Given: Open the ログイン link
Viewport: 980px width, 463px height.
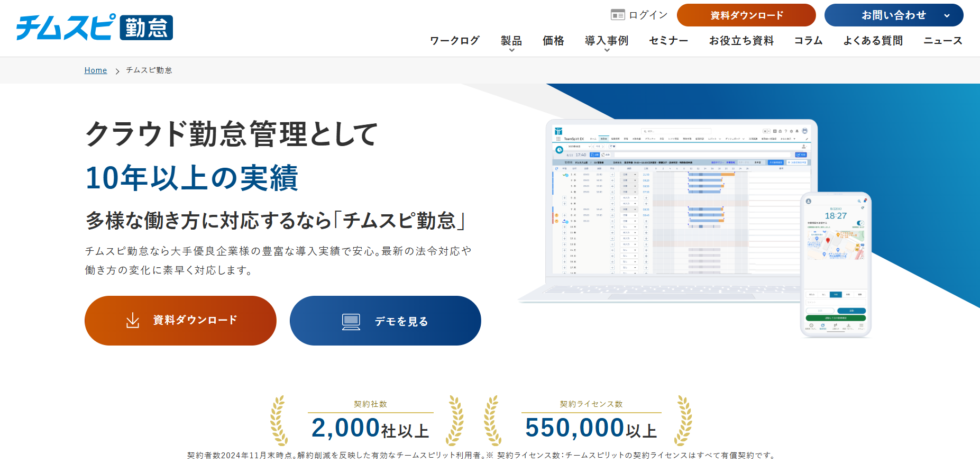Looking at the screenshot, I should click(x=648, y=15).
